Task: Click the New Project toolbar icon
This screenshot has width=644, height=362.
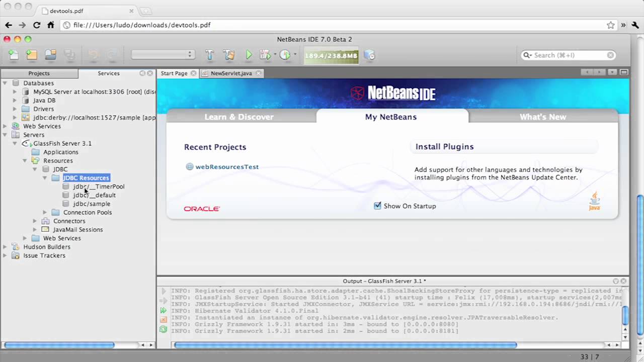Action: (32, 55)
